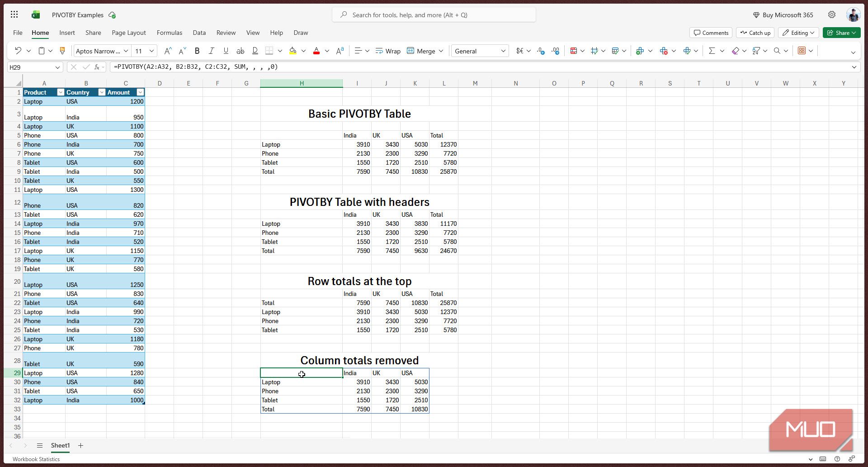This screenshot has height=467, width=868.
Task: Click the Clear eraser icon
Action: [x=736, y=51]
